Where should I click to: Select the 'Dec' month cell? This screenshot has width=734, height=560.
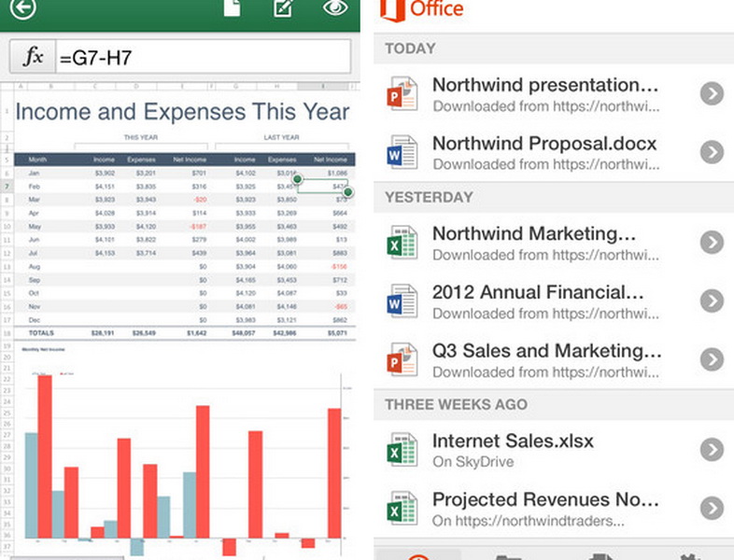tap(35, 320)
